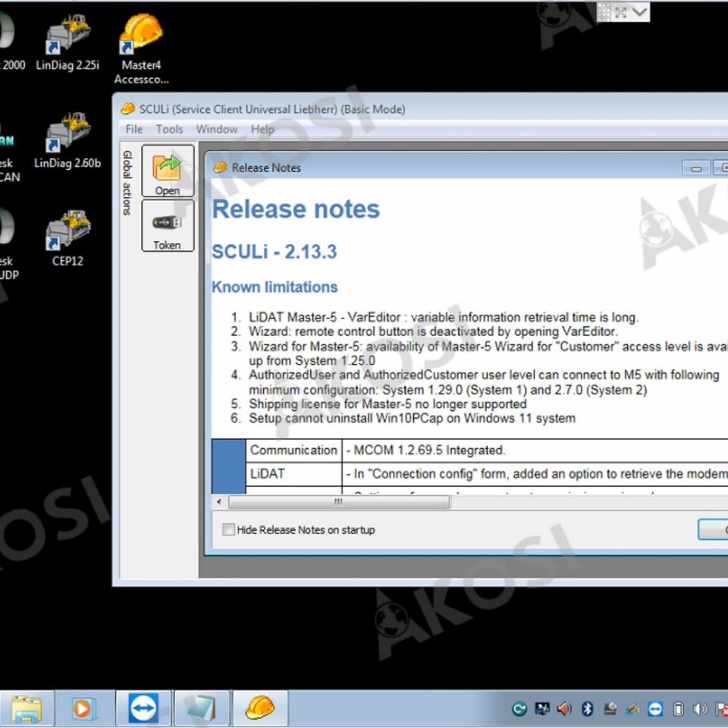Open the notepad app on the taskbar
Screen dimensions: 728x728
coord(202,709)
